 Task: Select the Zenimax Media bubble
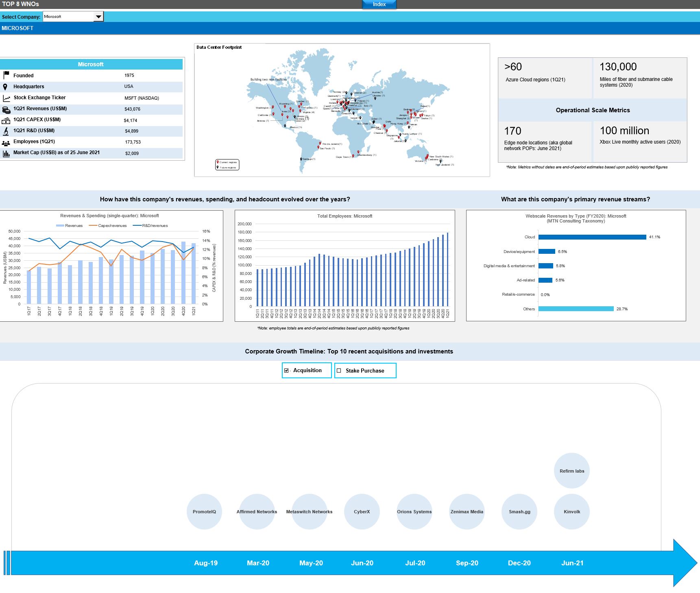pos(467,512)
